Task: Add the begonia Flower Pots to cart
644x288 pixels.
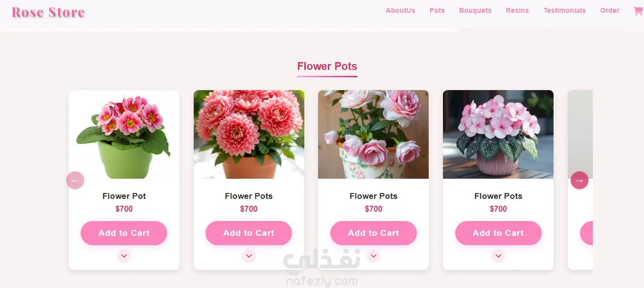Action: tap(498, 233)
